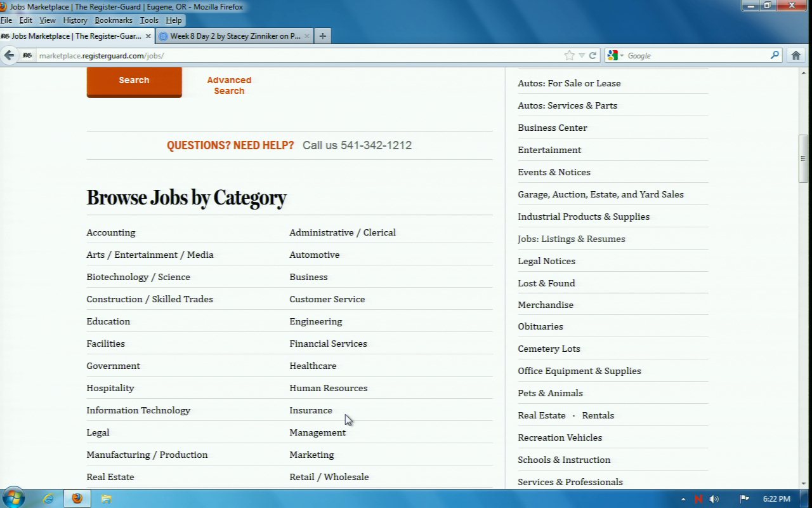Open the URL history dropdown arrow
Screen dimensions: 812x508
tap(581, 55)
